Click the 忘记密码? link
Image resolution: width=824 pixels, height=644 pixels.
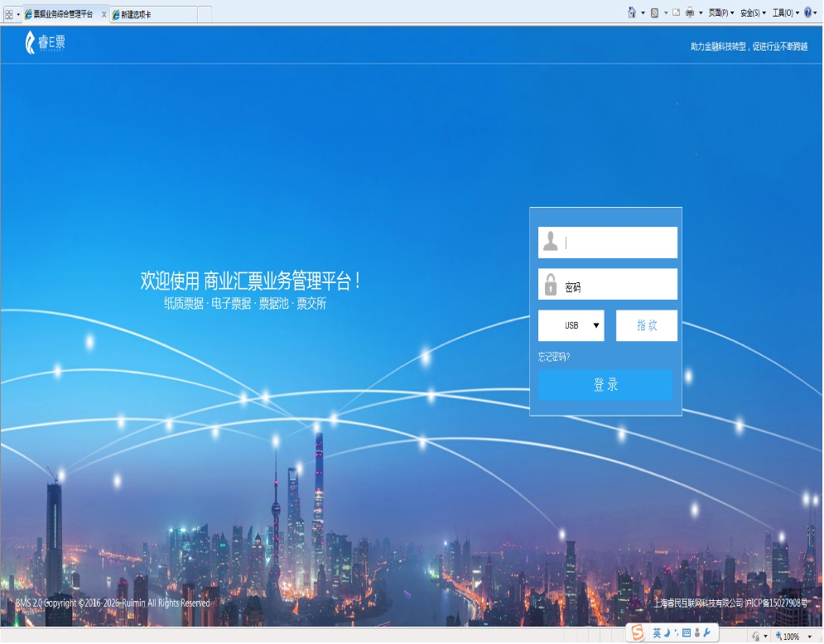(x=554, y=357)
